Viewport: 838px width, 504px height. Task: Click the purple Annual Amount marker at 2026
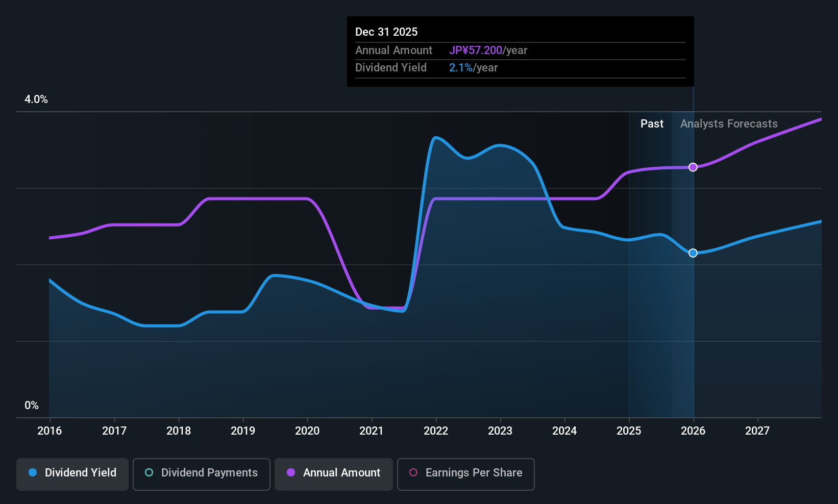click(x=693, y=167)
